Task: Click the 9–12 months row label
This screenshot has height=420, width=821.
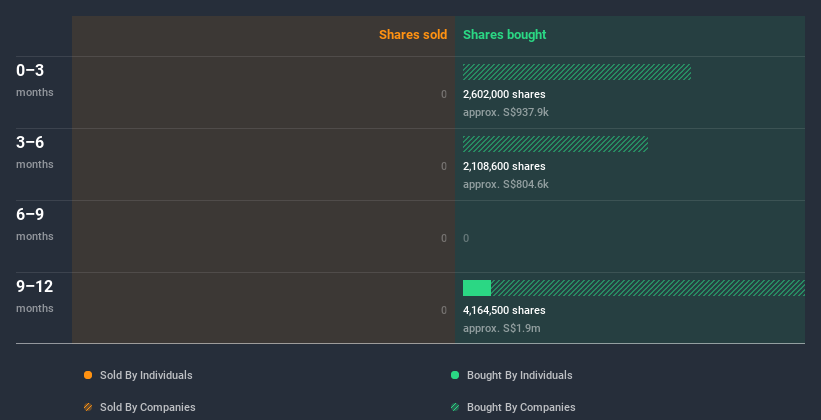Action: tap(35, 295)
